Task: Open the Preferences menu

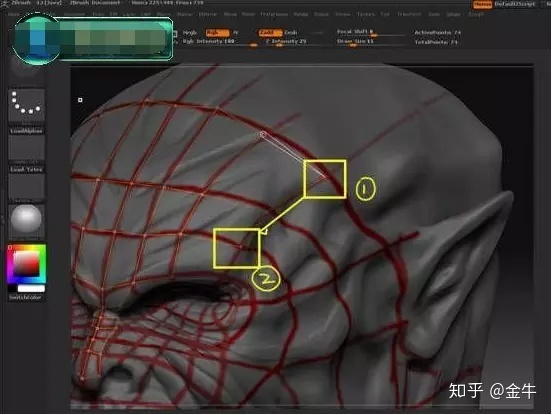Action: click(x=274, y=14)
